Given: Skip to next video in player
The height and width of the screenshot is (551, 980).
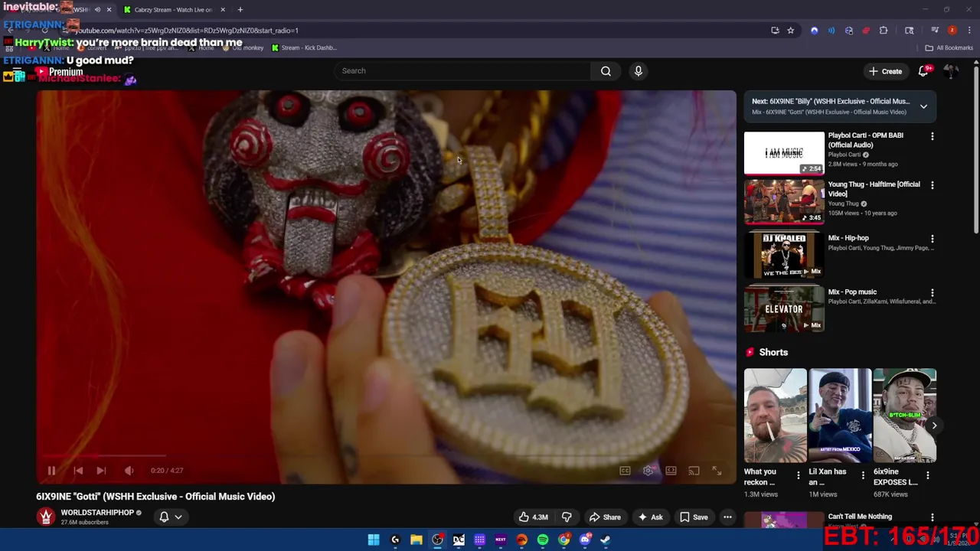Looking at the screenshot, I should coord(101,471).
